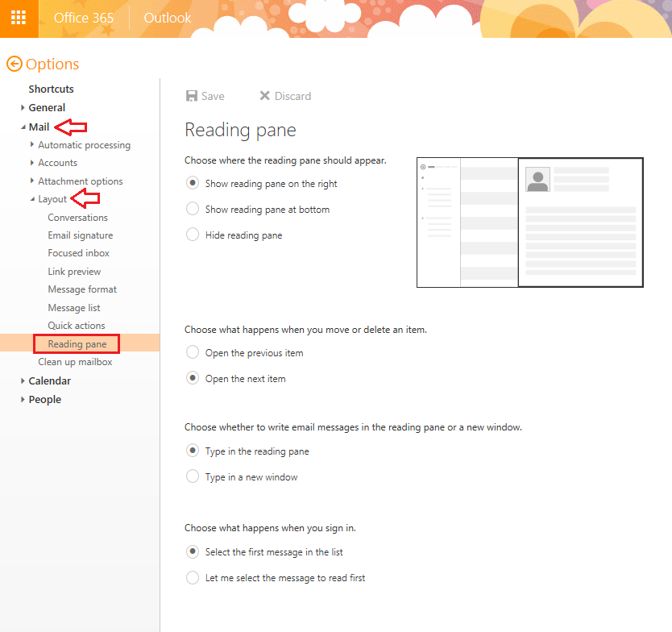This screenshot has width=672, height=632.
Task: Choose Open the next item
Action: (x=193, y=378)
